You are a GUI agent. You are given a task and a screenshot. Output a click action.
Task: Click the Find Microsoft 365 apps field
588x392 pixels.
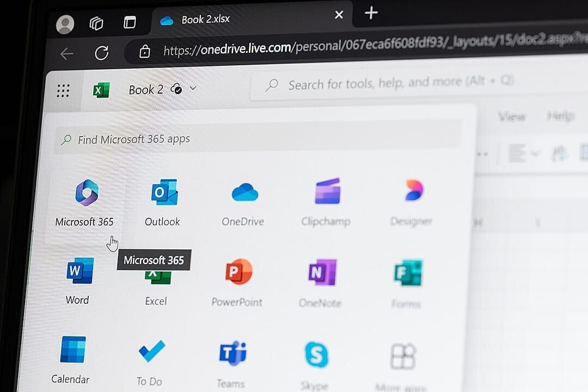258,137
